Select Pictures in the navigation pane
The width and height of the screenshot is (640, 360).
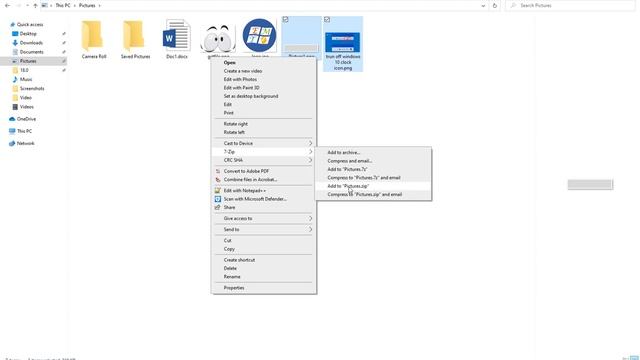pos(28,61)
